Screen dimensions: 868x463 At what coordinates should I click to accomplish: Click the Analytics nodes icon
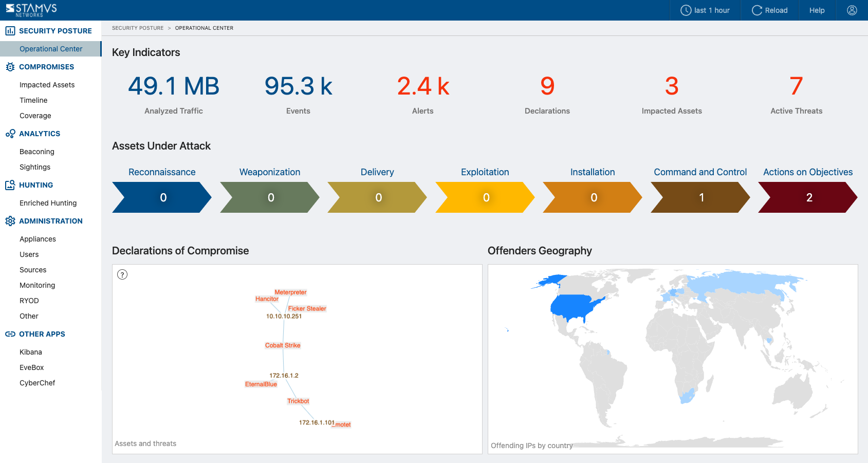(x=10, y=134)
